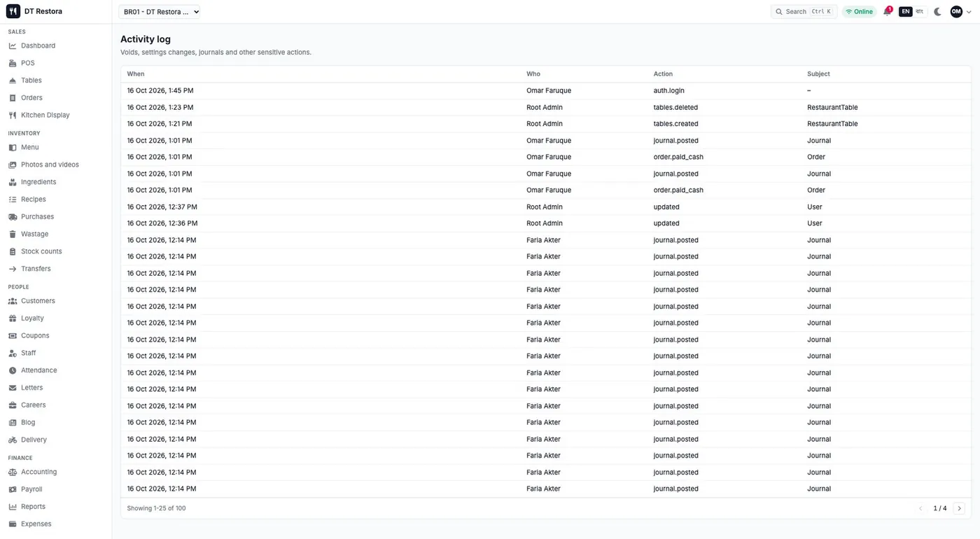This screenshot has height=539, width=980.
Task: Open Staff in the sidebar
Action: click(x=28, y=353)
